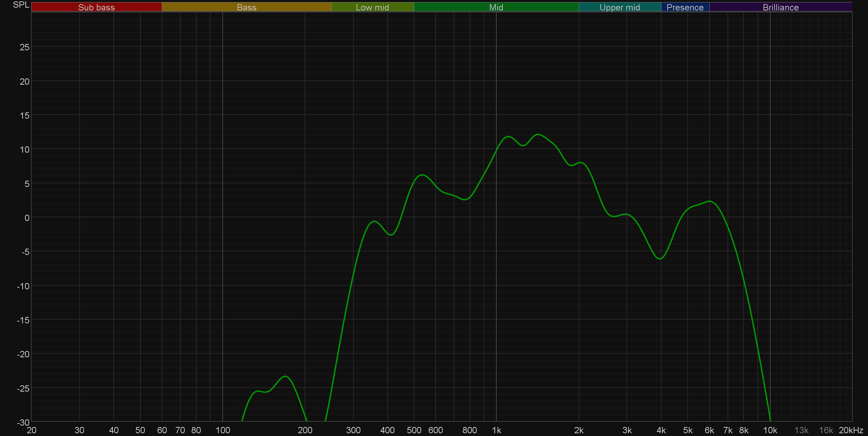Select the Low mid band label
Image resolution: width=868 pixels, height=436 pixels.
pyautogui.click(x=372, y=7)
